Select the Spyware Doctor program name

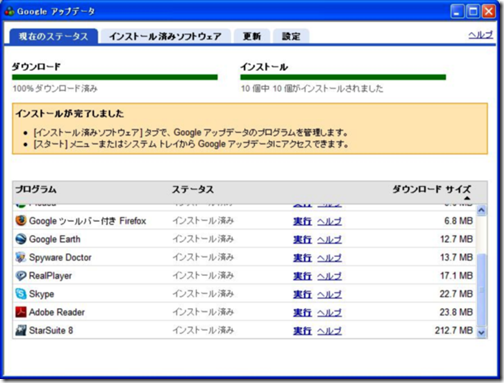60,257
